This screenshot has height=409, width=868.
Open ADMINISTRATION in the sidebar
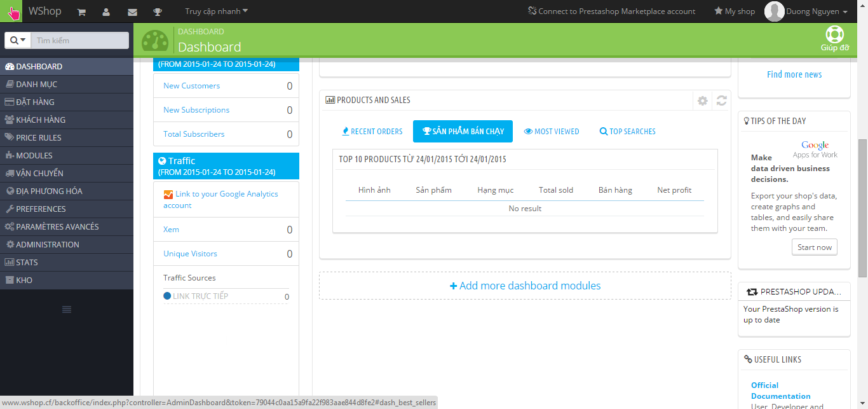click(67, 244)
